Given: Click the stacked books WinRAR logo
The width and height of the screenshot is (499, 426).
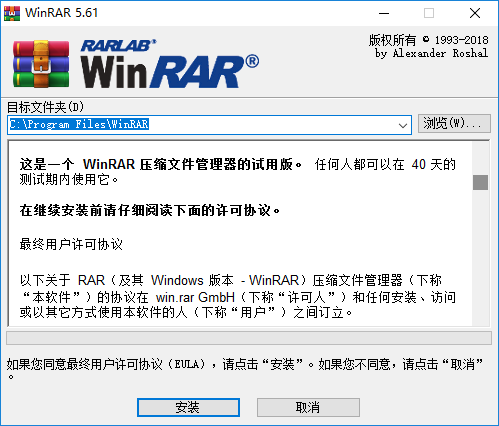Looking at the screenshot, I should click(x=41, y=63).
